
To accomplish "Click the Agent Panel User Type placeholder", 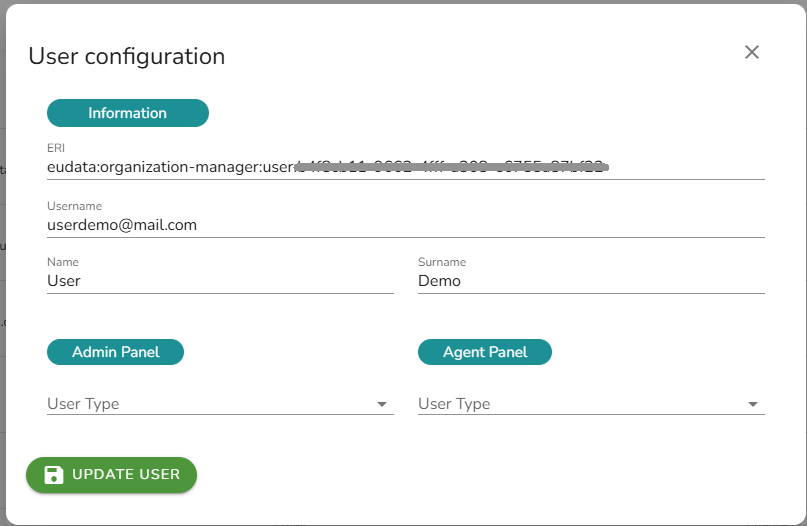I will pos(454,404).
